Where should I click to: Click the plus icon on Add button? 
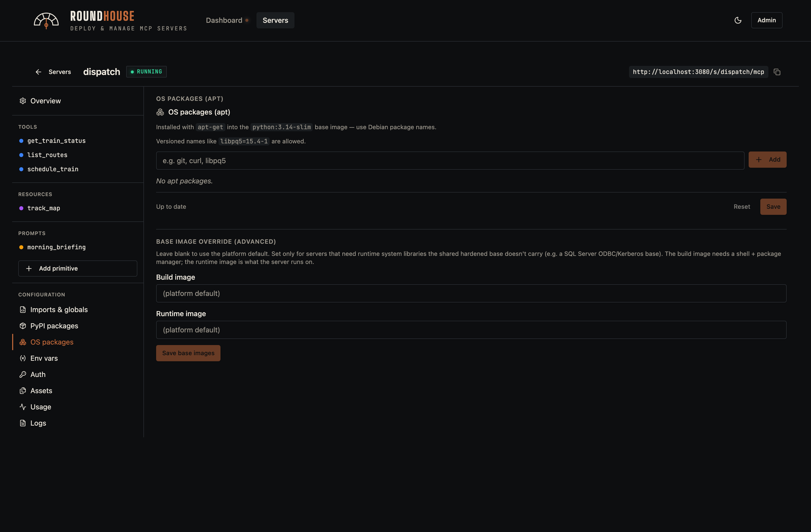click(x=759, y=159)
